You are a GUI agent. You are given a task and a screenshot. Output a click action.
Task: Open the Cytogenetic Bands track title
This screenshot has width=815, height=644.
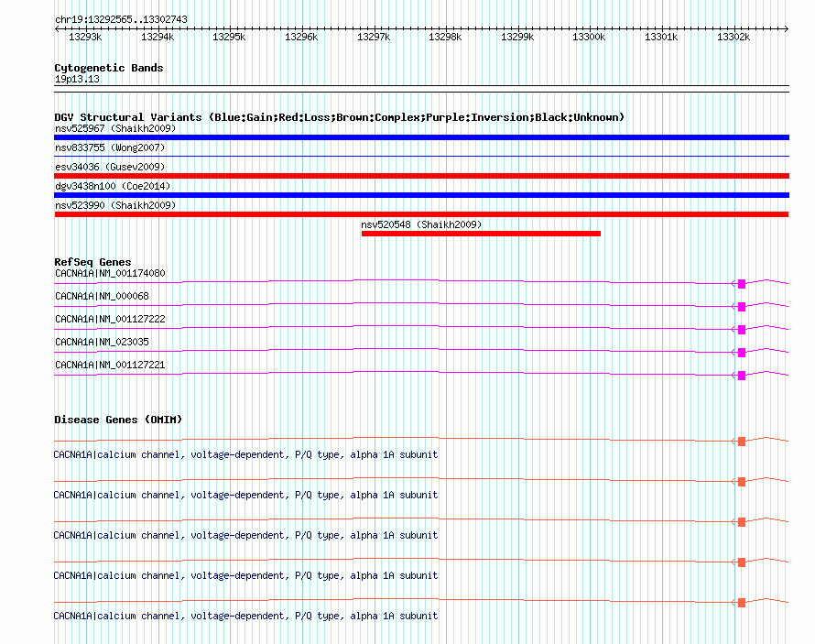pyautogui.click(x=109, y=68)
